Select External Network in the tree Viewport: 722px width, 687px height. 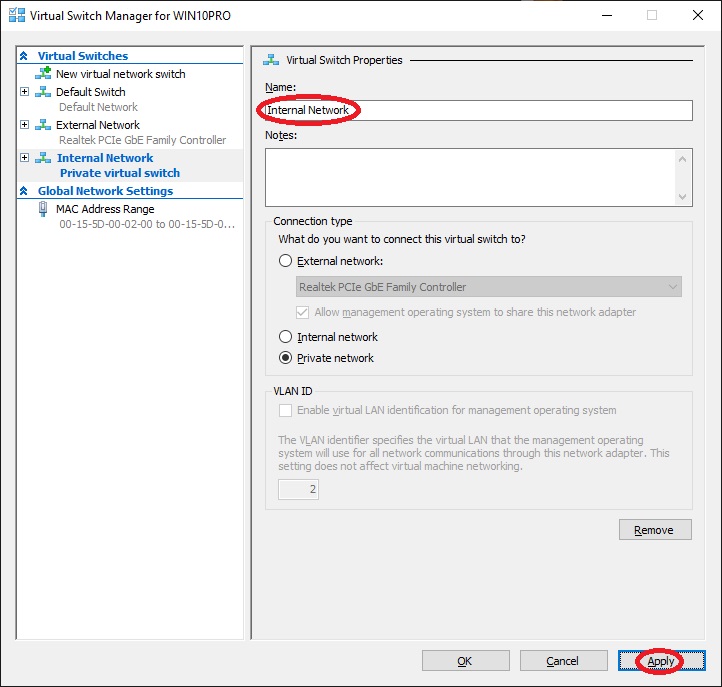(x=98, y=125)
